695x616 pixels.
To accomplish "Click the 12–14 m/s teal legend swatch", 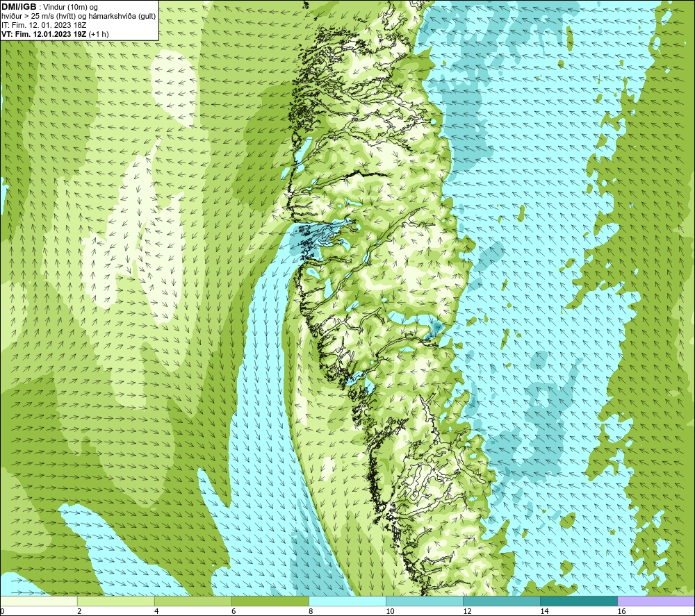I will pyautogui.click(x=502, y=601).
